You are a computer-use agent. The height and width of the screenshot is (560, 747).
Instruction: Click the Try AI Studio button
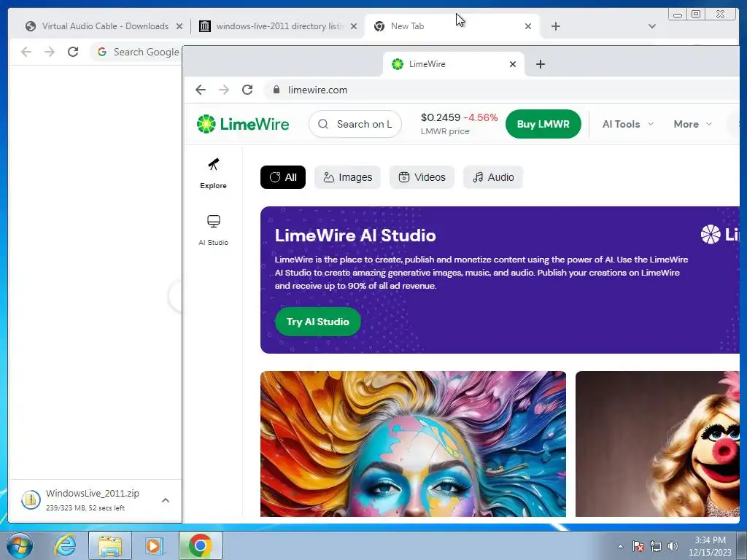tap(318, 322)
